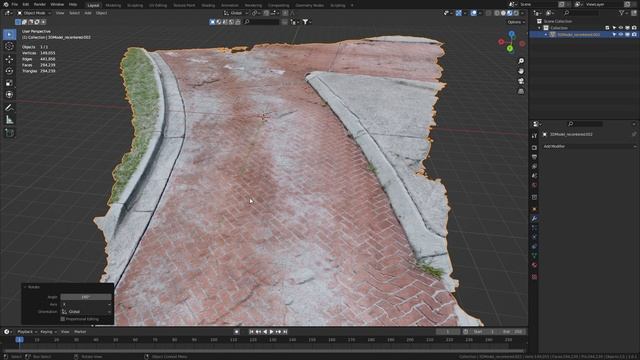Select the Cursor tool
Image resolution: width=640 pixels, height=360 pixels.
coord(9,47)
